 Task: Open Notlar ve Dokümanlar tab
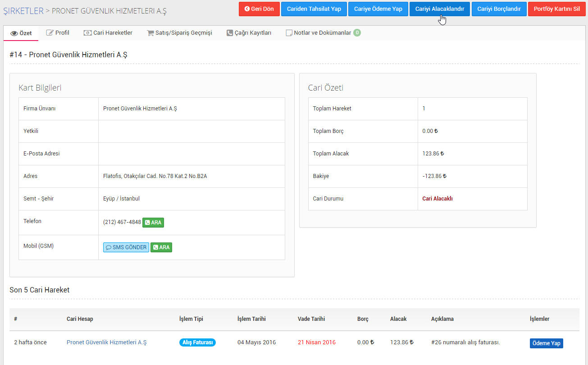[323, 33]
